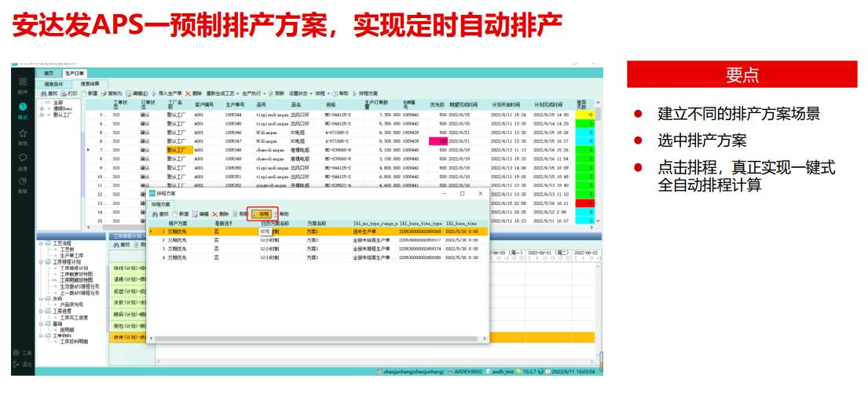Select 全部 in factory tree
This screenshot has height=416, width=868.
58,102
